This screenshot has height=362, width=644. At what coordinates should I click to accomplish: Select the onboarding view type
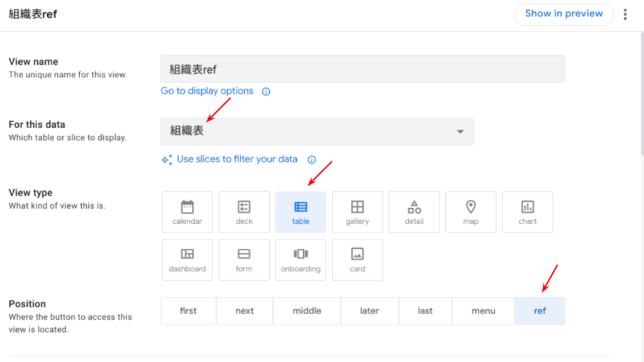point(301,260)
